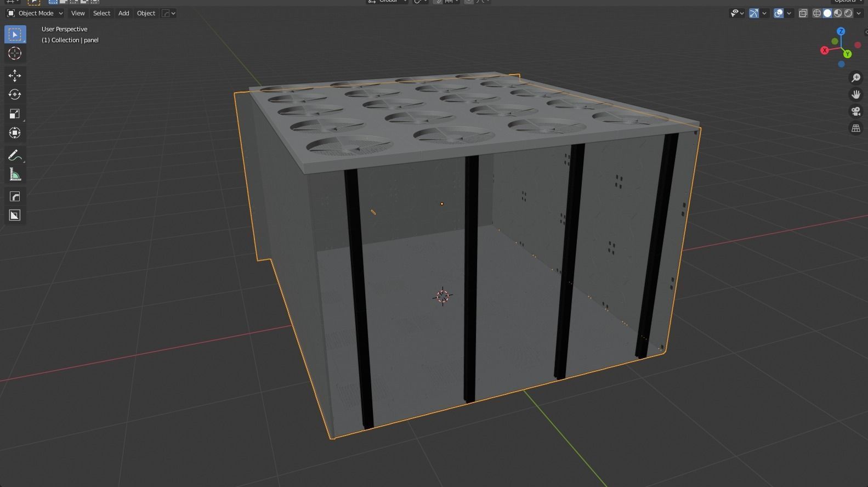Select the rounded-corner bevel tool icon
Image resolution: width=868 pixels, height=487 pixels.
point(15,196)
